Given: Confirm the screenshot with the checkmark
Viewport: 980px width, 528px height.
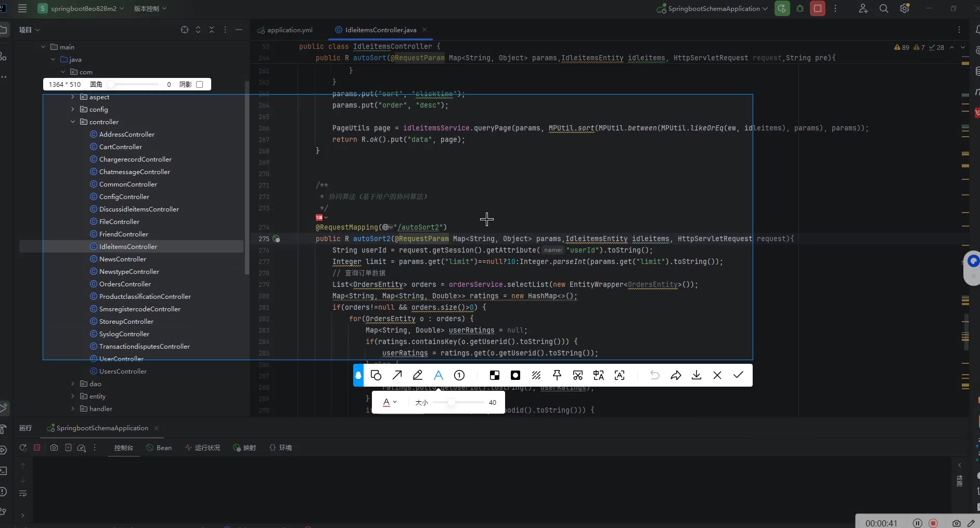Looking at the screenshot, I should (738, 375).
